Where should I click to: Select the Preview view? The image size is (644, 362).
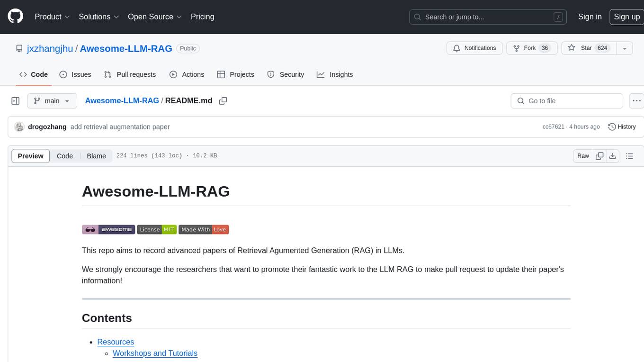point(31,156)
